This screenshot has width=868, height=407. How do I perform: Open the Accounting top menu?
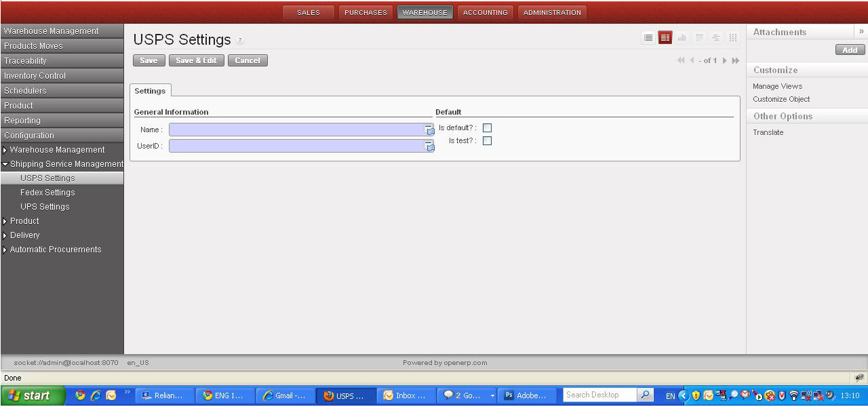click(x=485, y=12)
